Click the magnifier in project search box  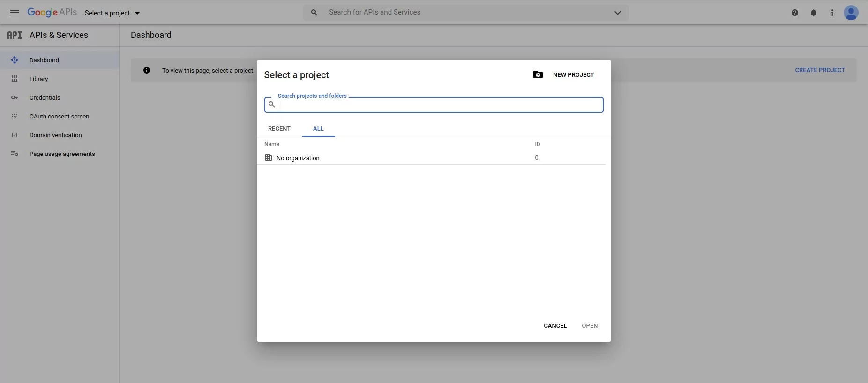[271, 104]
